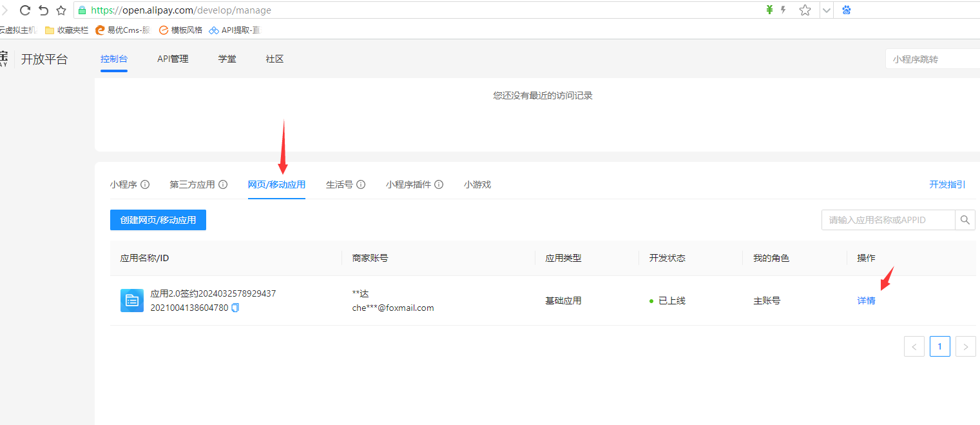Bookmark page with star icon right of address bar
The image size is (980, 425).
[805, 10]
